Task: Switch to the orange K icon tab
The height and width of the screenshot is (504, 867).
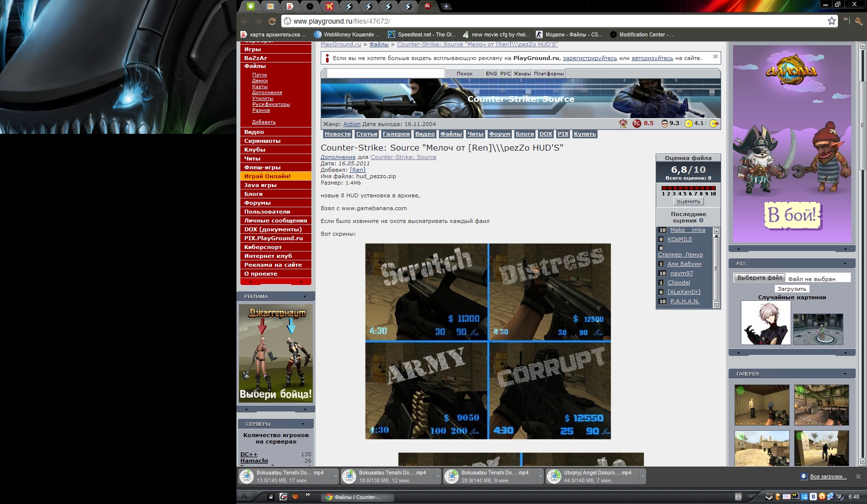Action: tap(330, 6)
